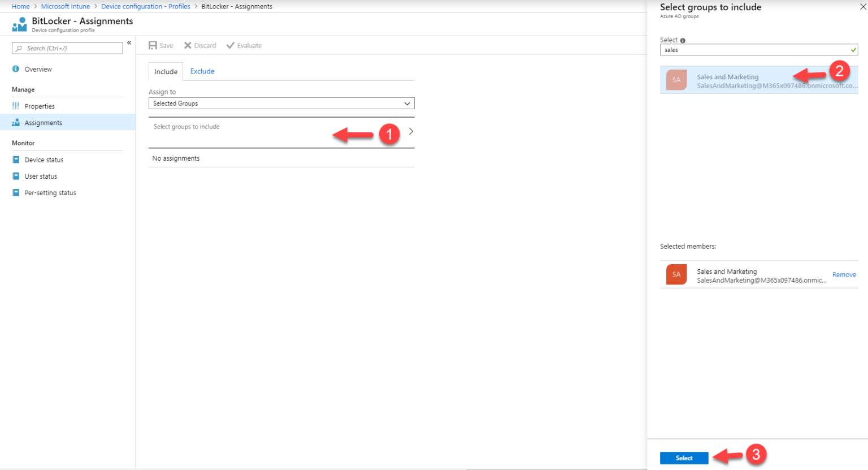Image resolution: width=868 pixels, height=470 pixels.
Task: Navigate to Home via breadcrumb
Action: pos(20,6)
